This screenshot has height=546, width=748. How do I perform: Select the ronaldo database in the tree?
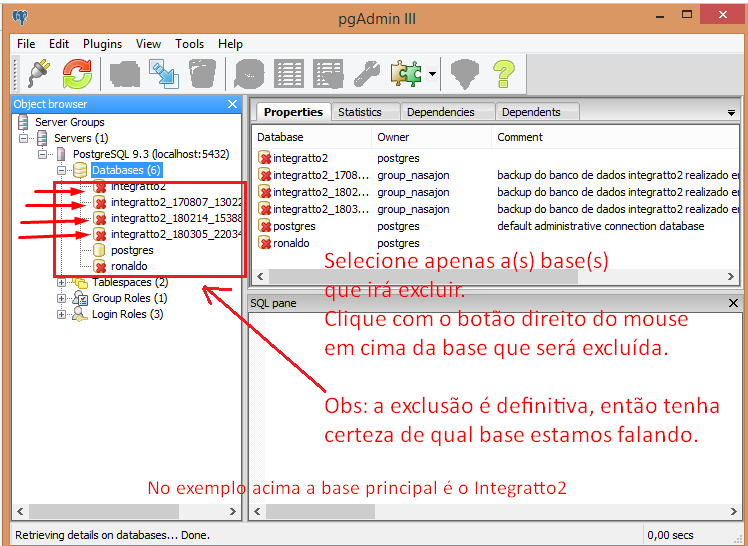pos(129,267)
